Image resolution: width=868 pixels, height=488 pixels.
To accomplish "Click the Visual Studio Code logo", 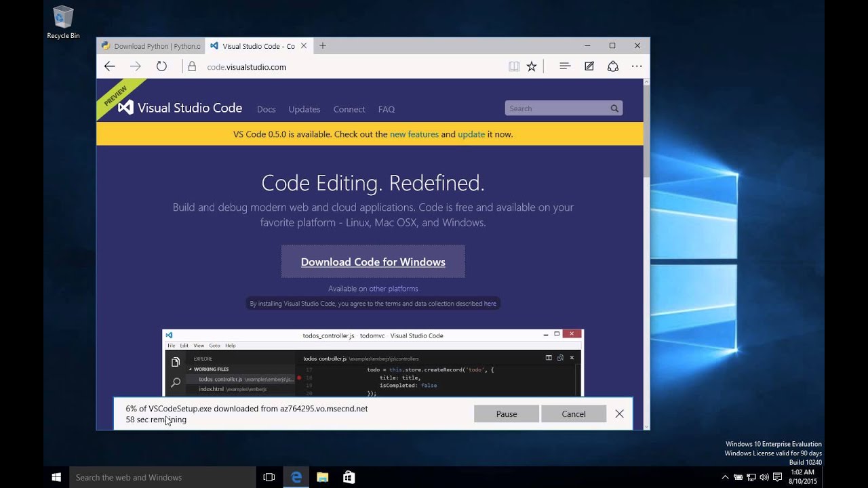I will pos(180,108).
